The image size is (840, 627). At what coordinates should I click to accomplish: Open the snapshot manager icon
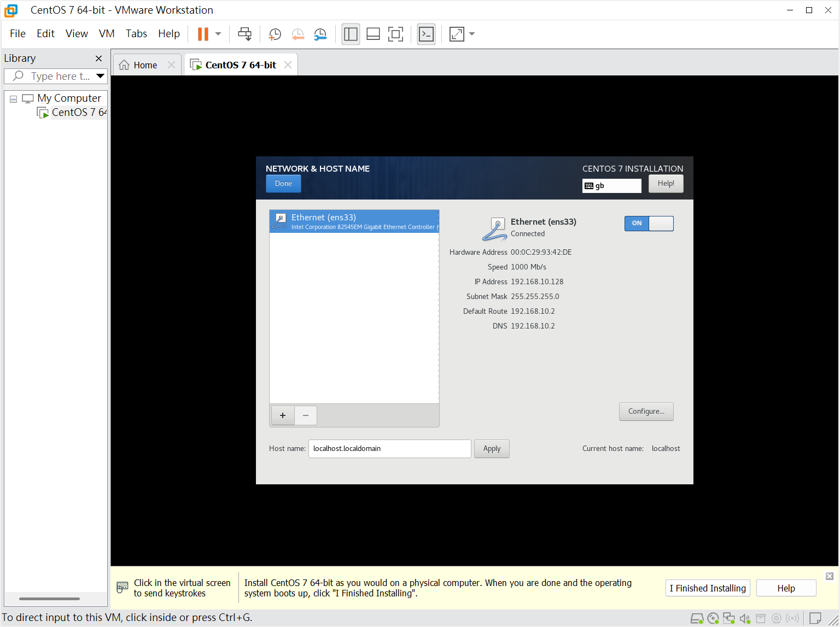320,34
